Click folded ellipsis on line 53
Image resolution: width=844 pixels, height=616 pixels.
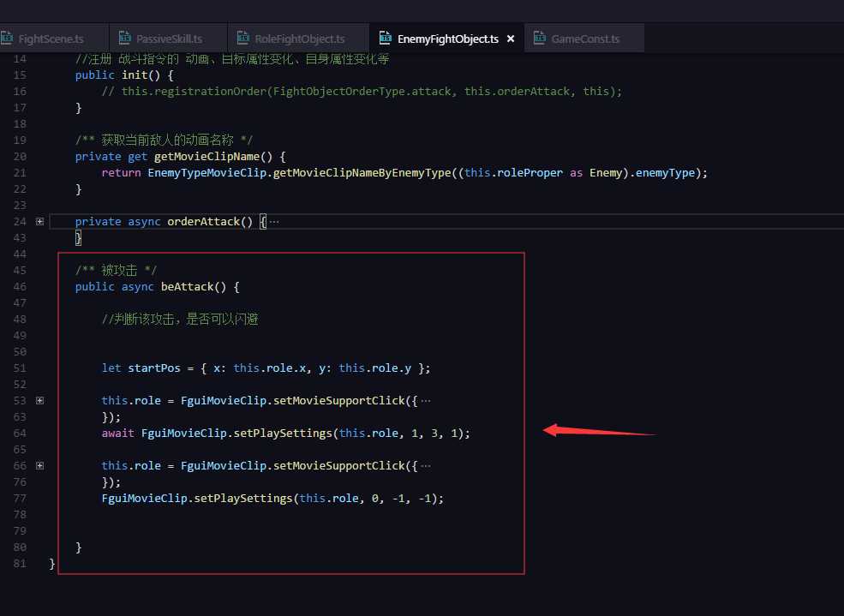(426, 401)
